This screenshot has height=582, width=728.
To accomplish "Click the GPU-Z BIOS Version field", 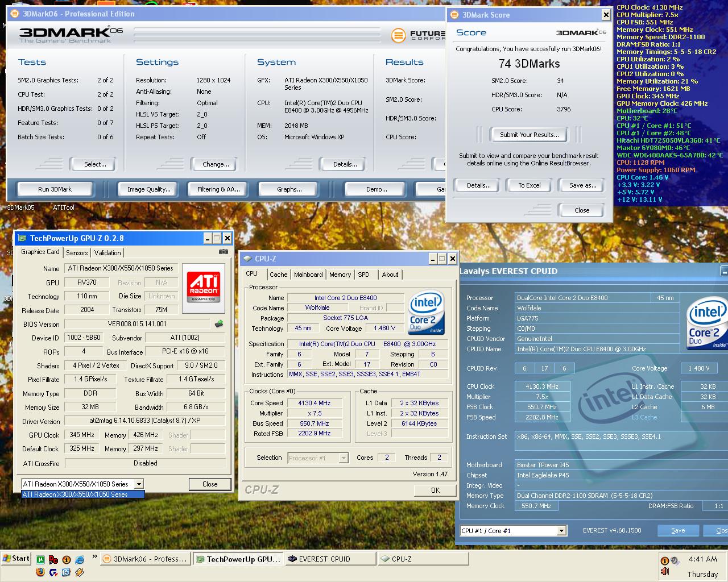I will point(137,324).
